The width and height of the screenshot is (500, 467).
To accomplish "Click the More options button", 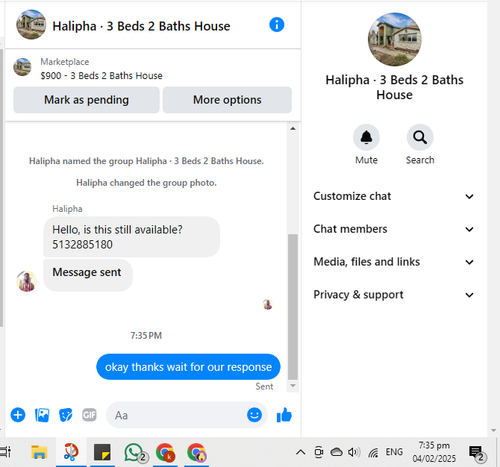I will coord(227,100).
